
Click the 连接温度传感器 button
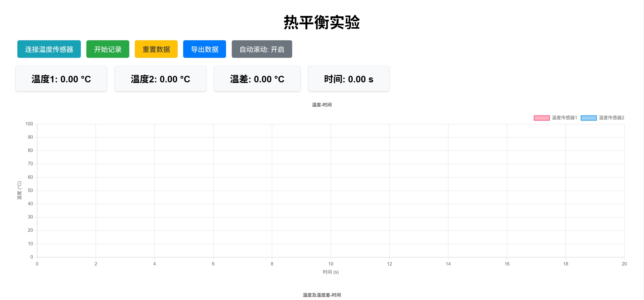click(49, 49)
